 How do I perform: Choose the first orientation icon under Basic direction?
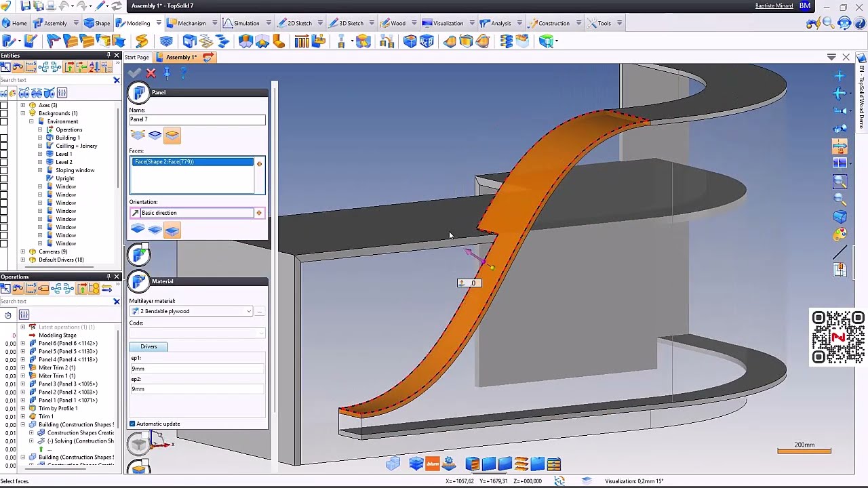pos(138,230)
